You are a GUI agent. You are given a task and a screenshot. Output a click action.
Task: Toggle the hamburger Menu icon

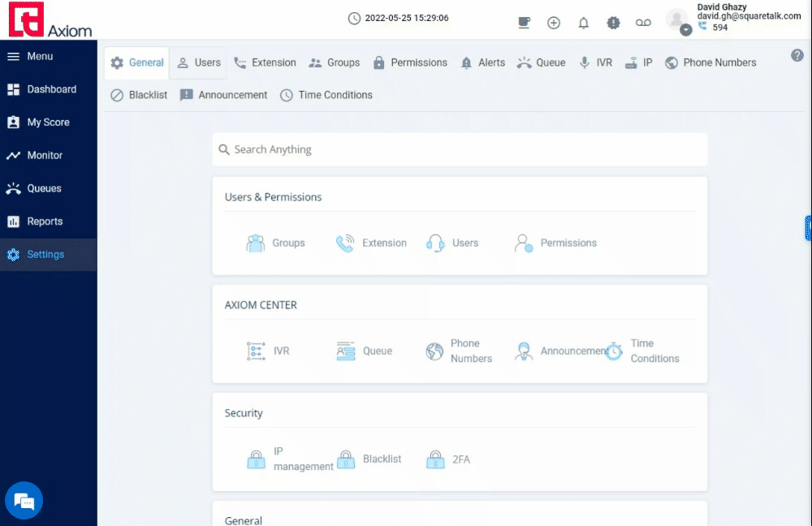tap(14, 57)
